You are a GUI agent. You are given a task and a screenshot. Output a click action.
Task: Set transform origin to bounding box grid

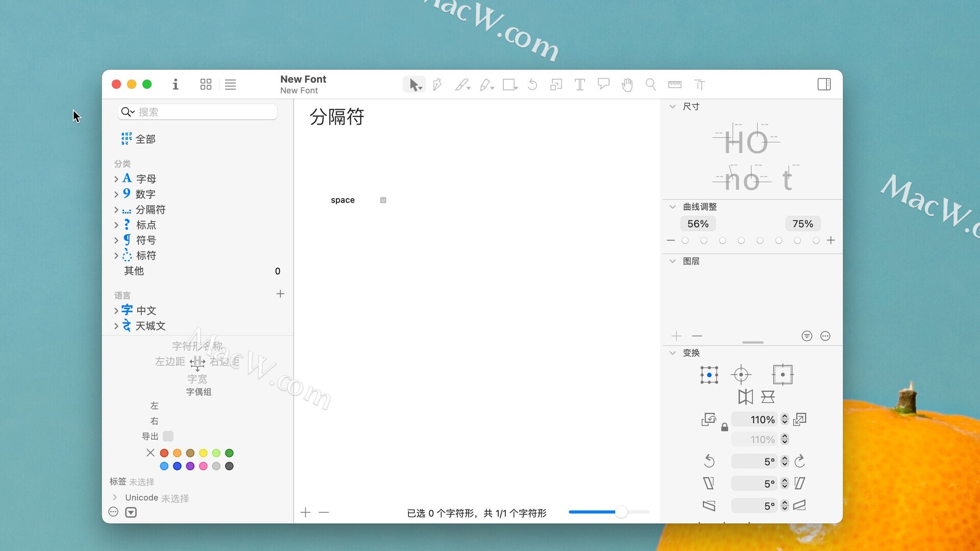click(709, 375)
